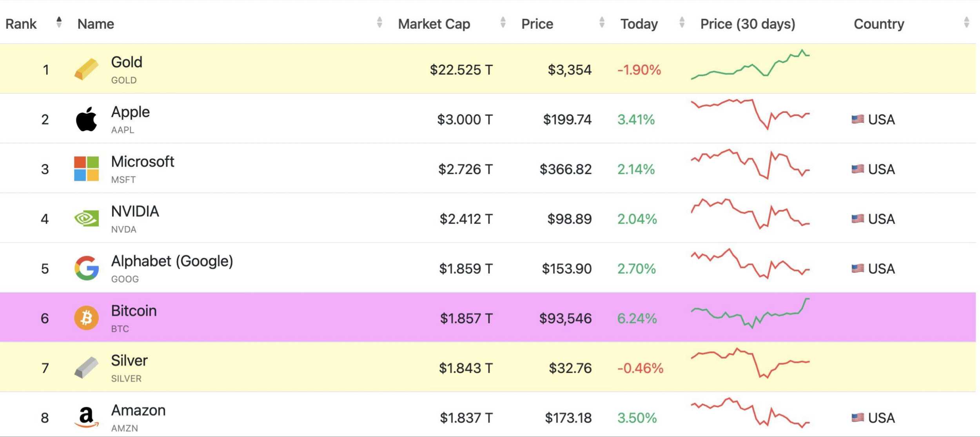Viewport: 980px width, 437px height.
Task: Click Bitcoin's 30-day price sparkline
Action: pyautogui.click(x=750, y=314)
